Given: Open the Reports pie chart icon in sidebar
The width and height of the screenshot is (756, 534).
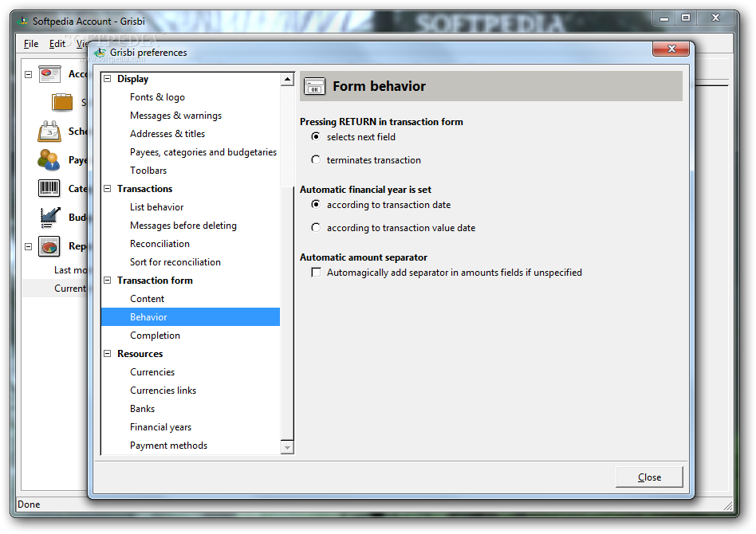Looking at the screenshot, I should (x=49, y=246).
